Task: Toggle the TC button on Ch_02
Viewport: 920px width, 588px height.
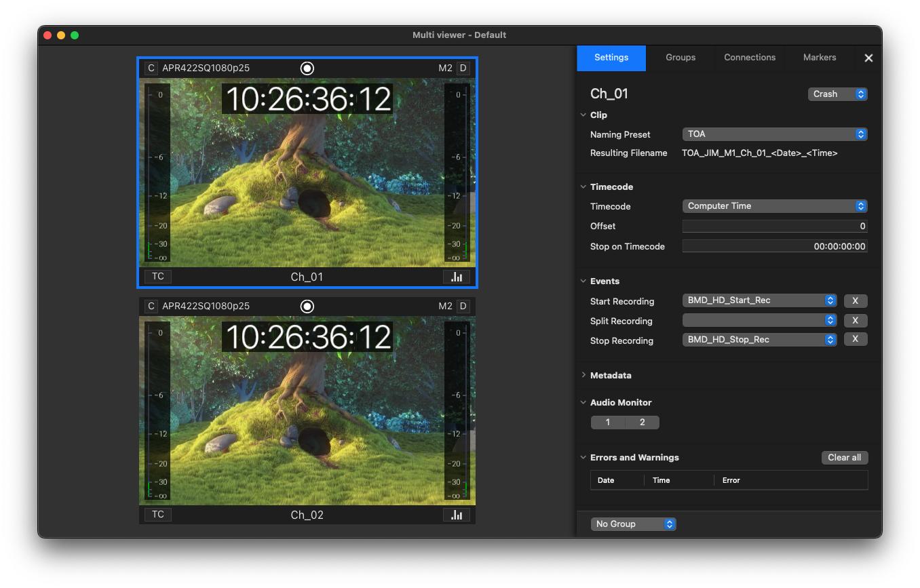Action: (158, 515)
